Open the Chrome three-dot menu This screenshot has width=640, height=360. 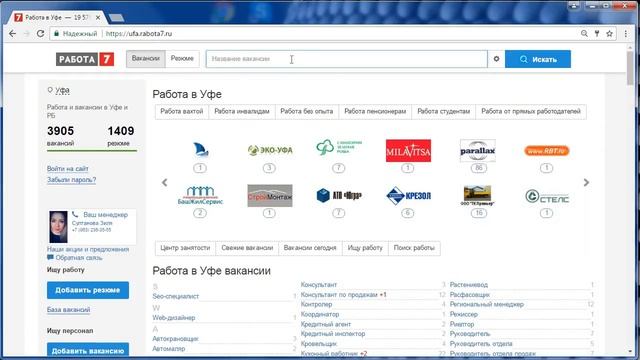(x=626, y=34)
